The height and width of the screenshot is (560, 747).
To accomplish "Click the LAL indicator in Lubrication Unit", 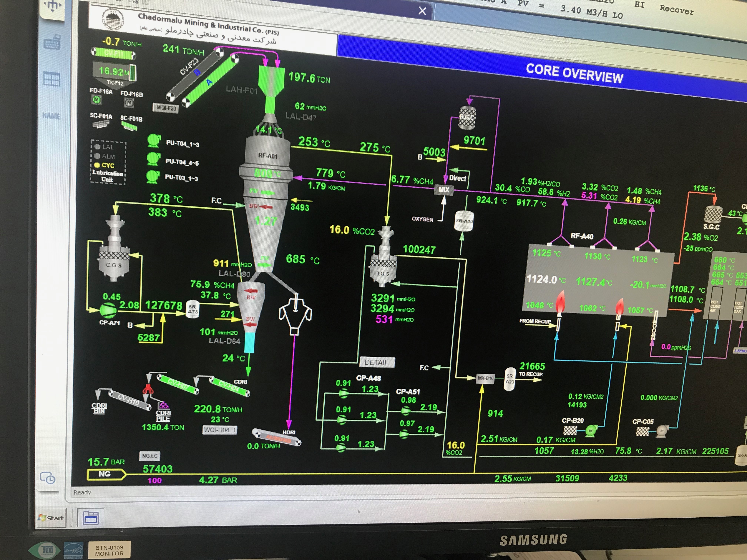I will (104, 147).
